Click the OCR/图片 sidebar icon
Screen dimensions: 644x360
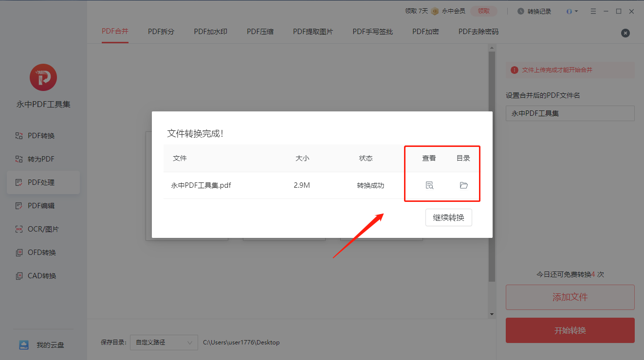click(x=19, y=229)
